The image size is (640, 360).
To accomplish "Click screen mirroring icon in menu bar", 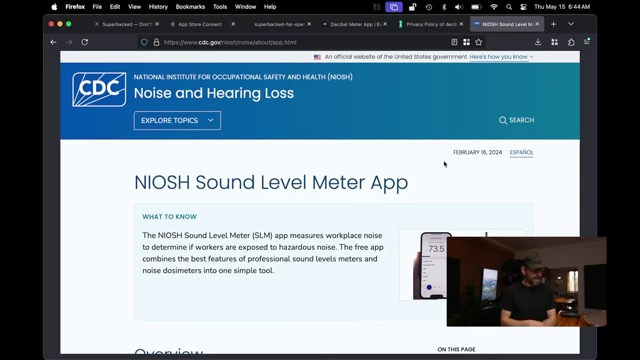I will click(x=394, y=7).
